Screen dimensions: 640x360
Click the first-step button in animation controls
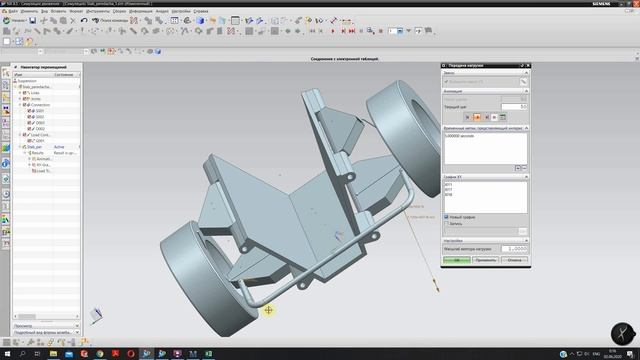coord(468,117)
